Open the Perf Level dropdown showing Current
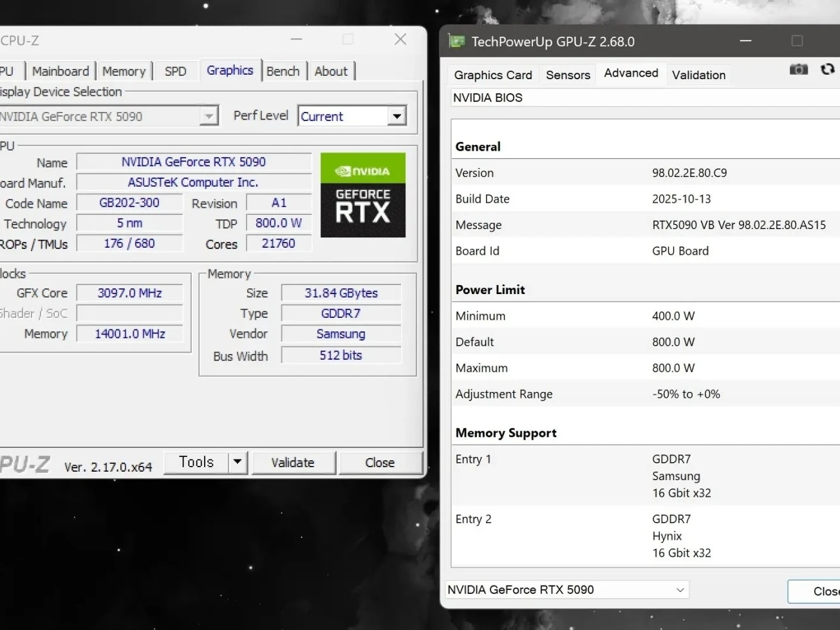 tap(395, 116)
